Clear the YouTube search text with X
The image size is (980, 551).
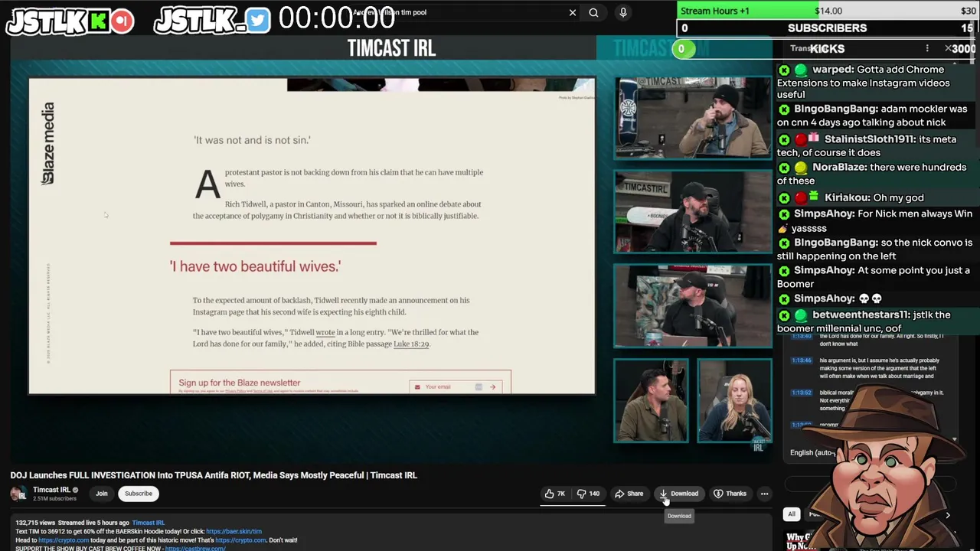pos(572,12)
